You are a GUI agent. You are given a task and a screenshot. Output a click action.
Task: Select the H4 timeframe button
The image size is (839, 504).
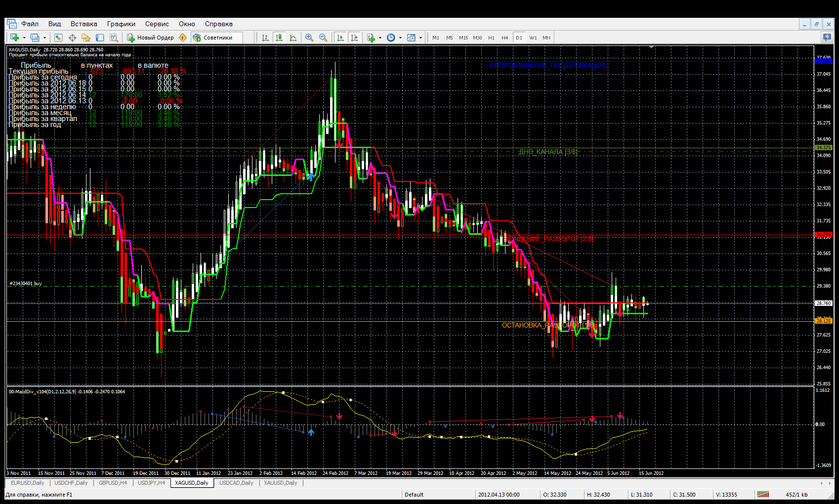[x=504, y=38]
